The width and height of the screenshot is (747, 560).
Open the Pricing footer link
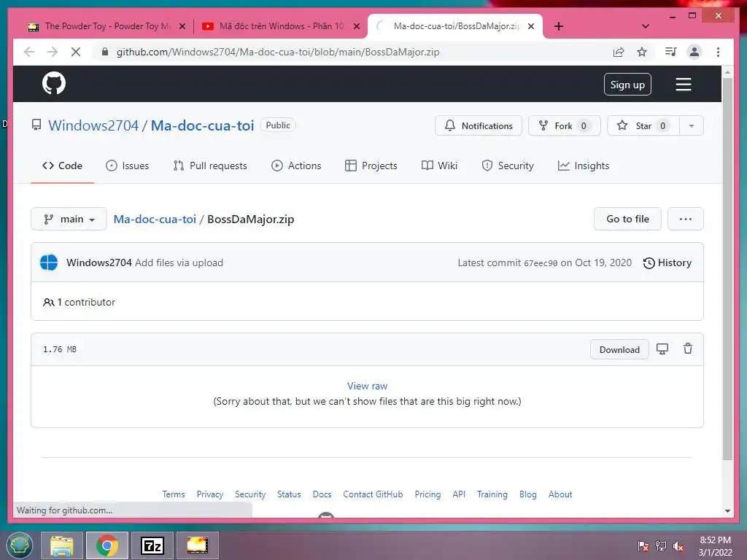(427, 494)
